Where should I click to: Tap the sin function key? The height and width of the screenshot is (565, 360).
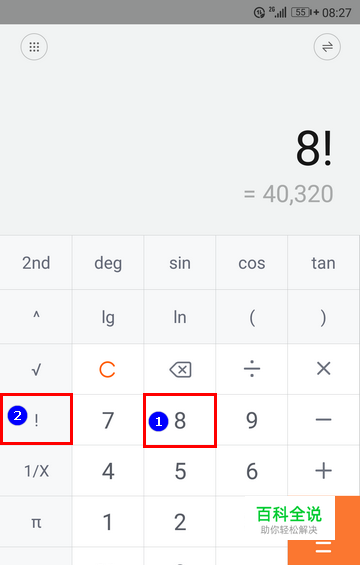[180, 263]
